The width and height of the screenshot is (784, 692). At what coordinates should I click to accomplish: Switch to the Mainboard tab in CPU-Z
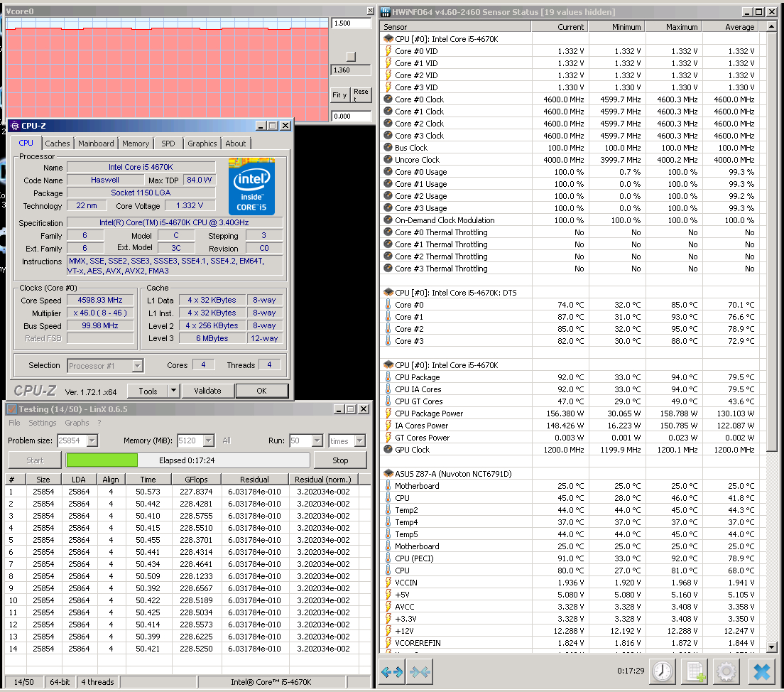[x=96, y=144]
